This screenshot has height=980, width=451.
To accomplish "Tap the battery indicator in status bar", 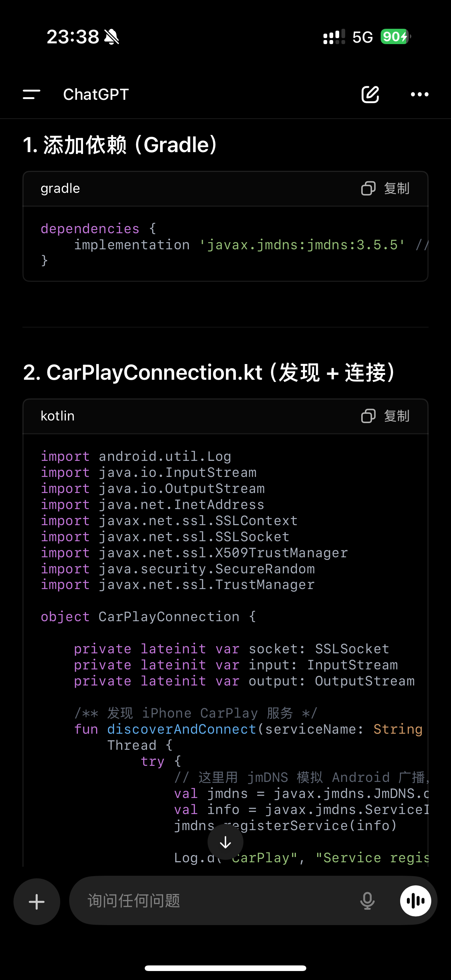I will click(x=396, y=37).
